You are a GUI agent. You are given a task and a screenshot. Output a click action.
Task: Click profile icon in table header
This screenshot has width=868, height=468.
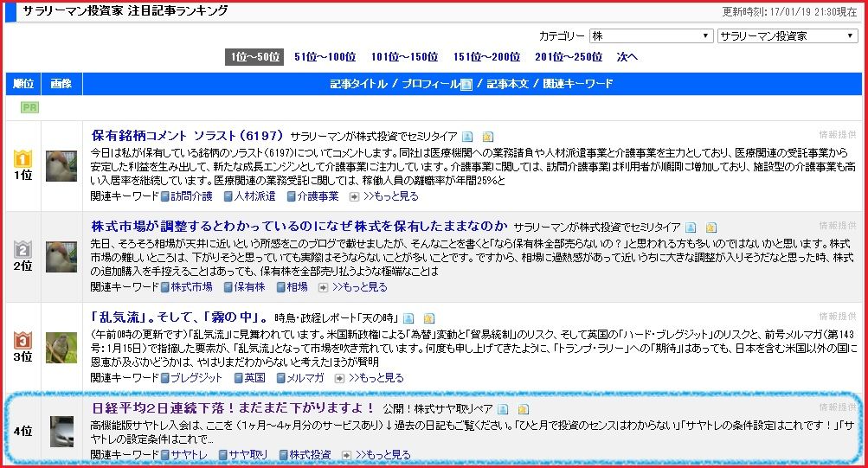[x=466, y=84]
